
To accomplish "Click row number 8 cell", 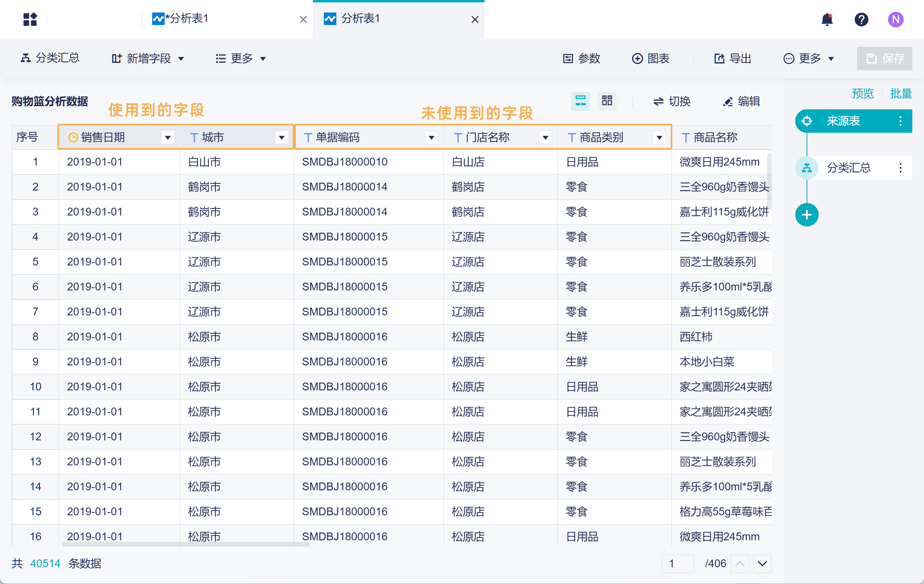I will point(35,337).
